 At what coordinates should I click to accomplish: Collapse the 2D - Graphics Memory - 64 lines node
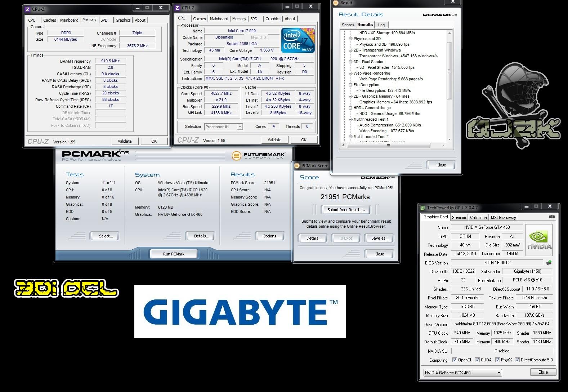point(350,96)
